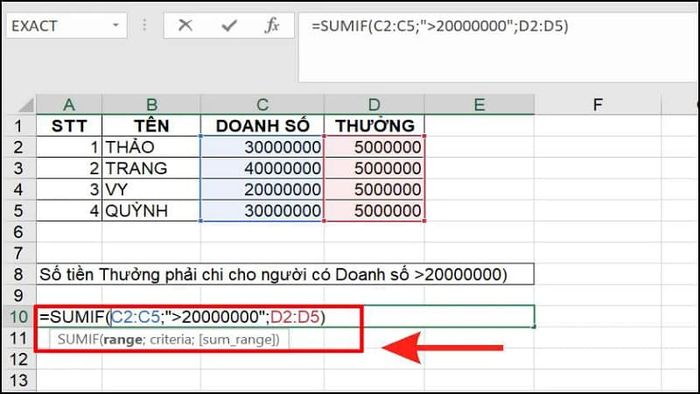Click the row 8 description text cell
The image size is (700, 394).
click(285, 274)
